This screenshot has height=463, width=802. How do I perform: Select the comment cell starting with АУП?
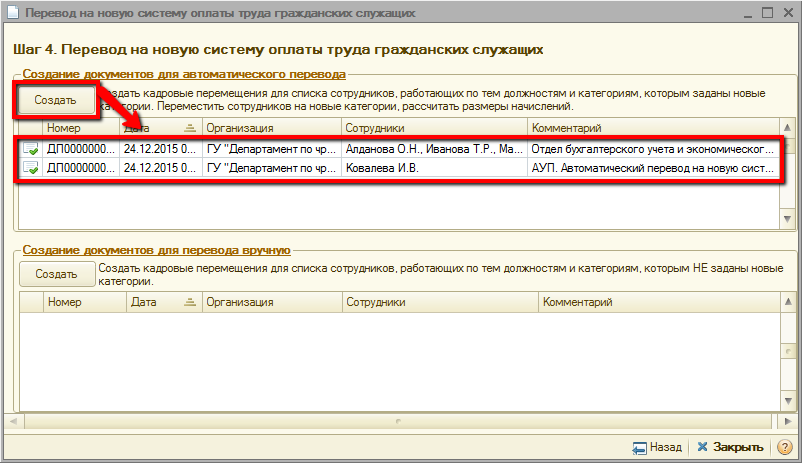click(652, 169)
